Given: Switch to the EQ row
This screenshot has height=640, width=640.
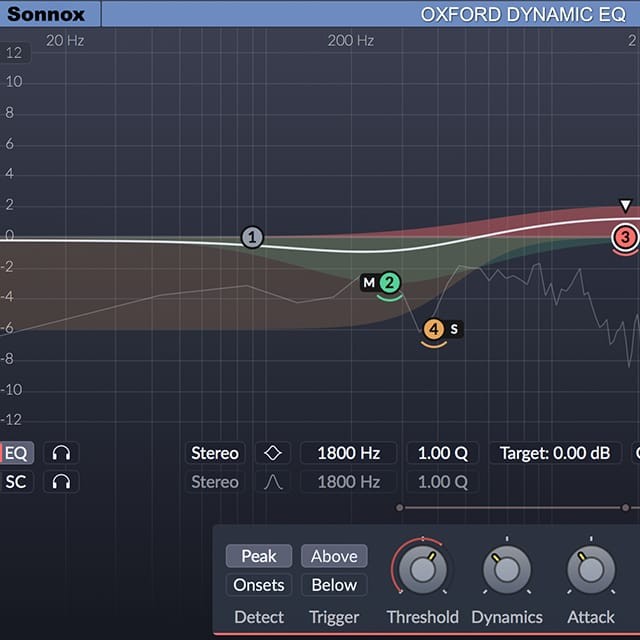Looking at the screenshot, I should [16, 453].
